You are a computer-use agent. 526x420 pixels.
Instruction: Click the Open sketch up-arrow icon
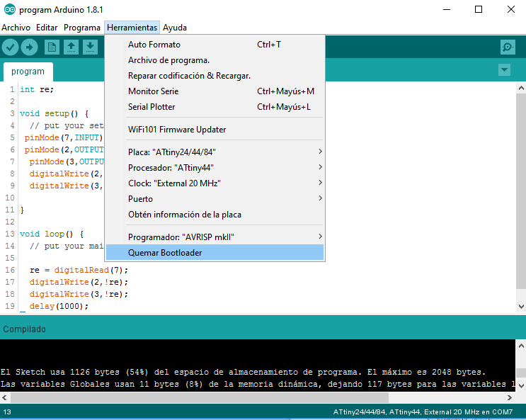(x=71, y=47)
